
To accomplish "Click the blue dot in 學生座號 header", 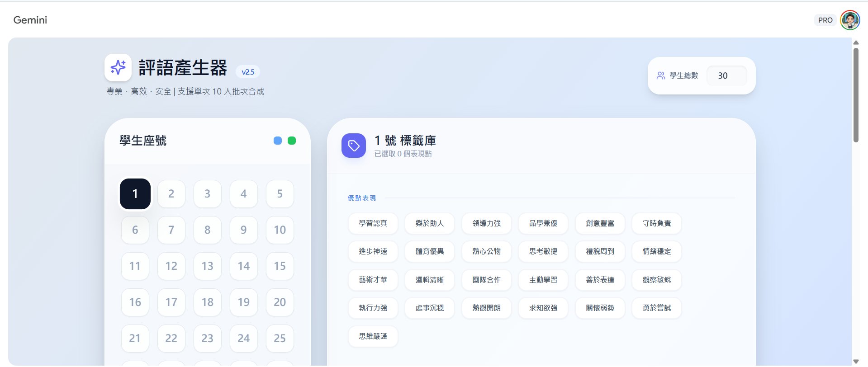I will pyautogui.click(x=278, y=141).
